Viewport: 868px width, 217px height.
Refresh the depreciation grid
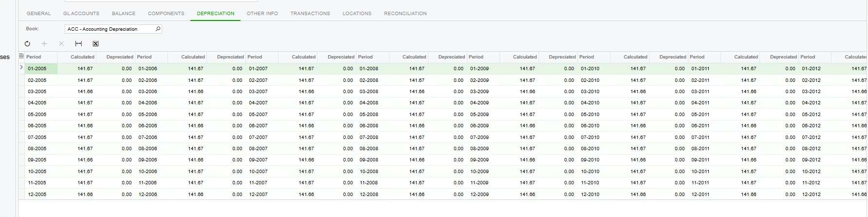27,44
